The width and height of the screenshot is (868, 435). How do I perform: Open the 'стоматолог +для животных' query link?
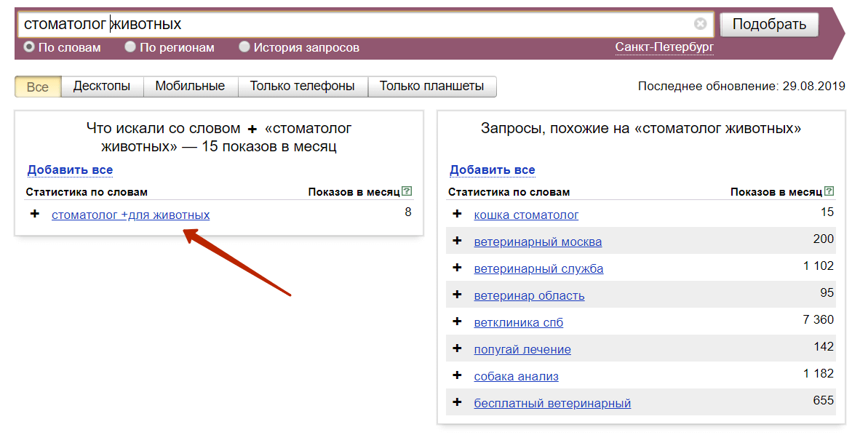pos(131,215)
